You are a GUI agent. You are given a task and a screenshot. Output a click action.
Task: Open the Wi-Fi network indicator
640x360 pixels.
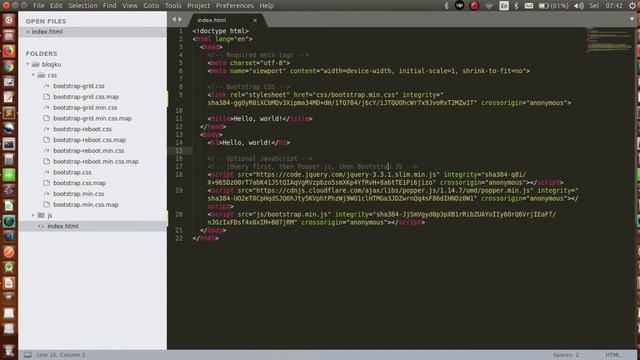pos(489,6)
